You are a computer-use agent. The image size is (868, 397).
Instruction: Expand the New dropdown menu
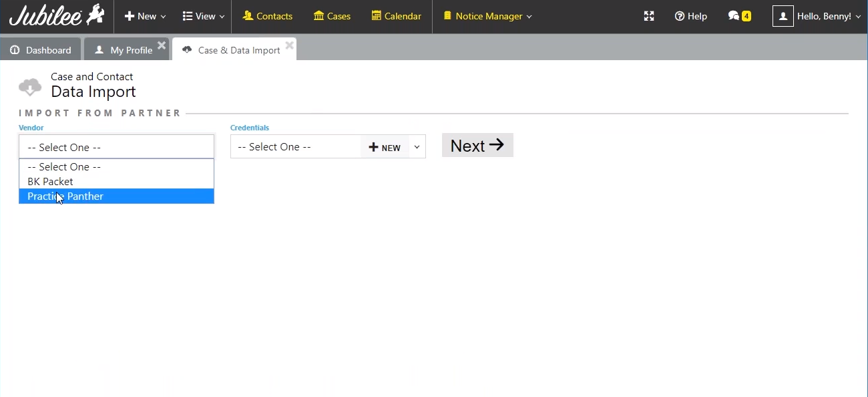pyautogui.click(x=145, y=16)
